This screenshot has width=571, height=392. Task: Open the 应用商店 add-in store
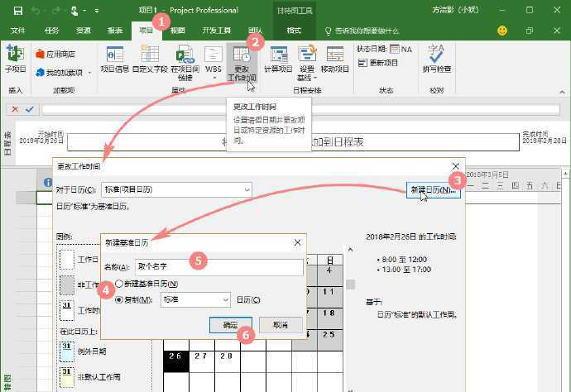click(x=55, y=55)
